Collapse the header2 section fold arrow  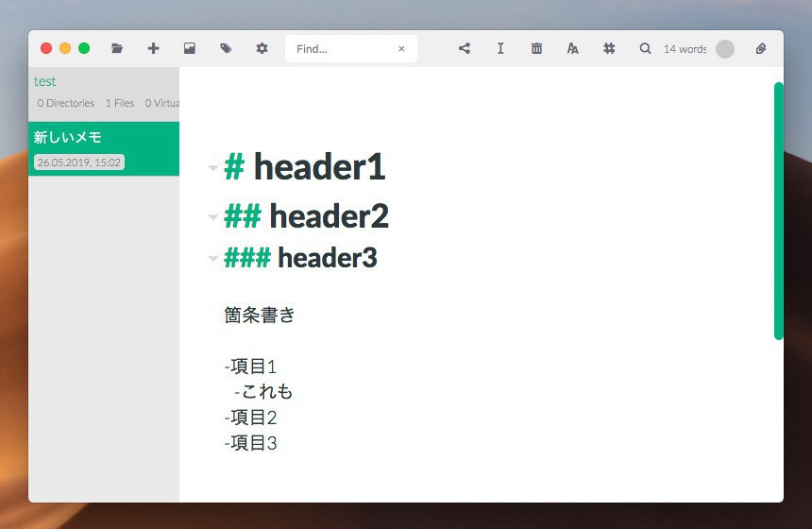pos(212,217)
